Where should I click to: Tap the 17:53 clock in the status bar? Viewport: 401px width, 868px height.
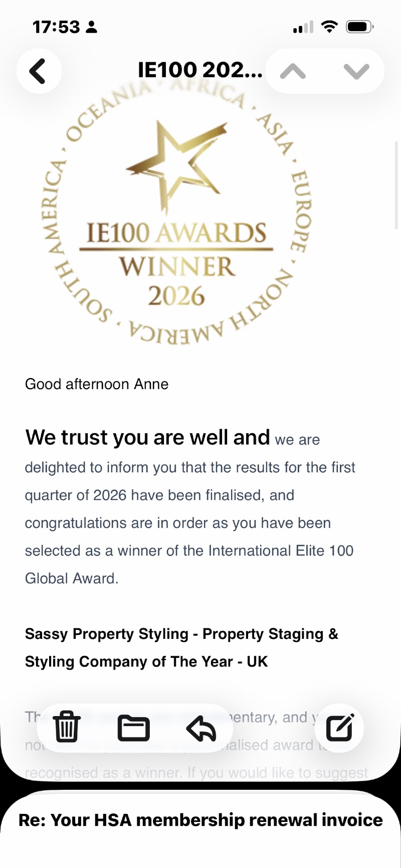click(x=56, y=27)
